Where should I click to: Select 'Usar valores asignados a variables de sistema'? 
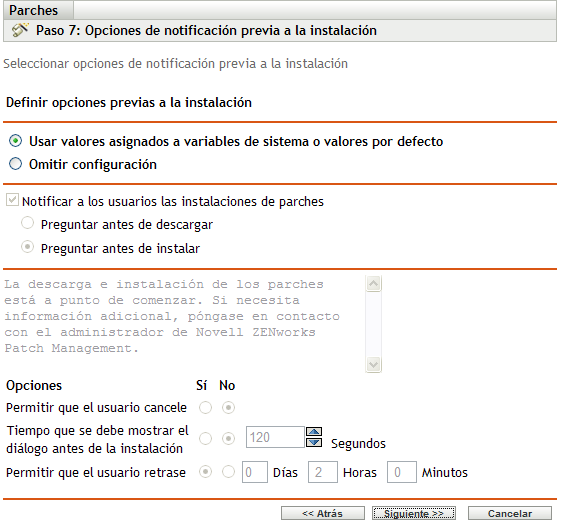[x=15, y=141]
